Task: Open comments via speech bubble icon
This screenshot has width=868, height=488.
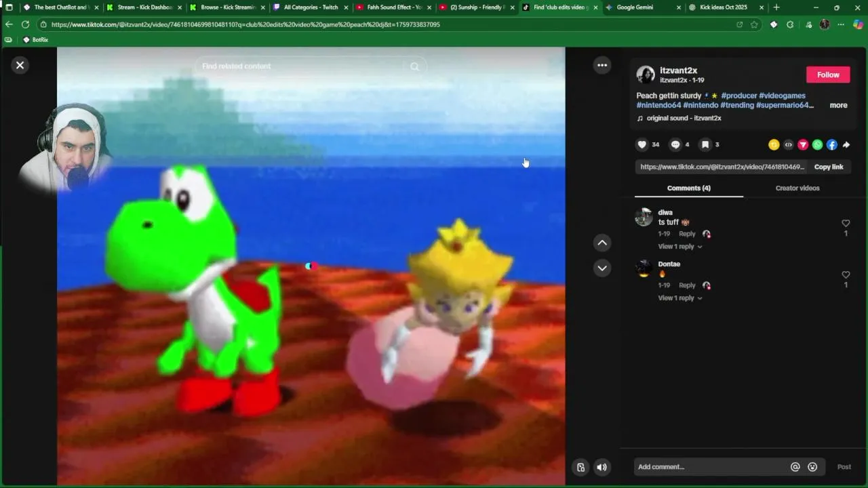Action: pyautogui.click(x=675, y=144)
